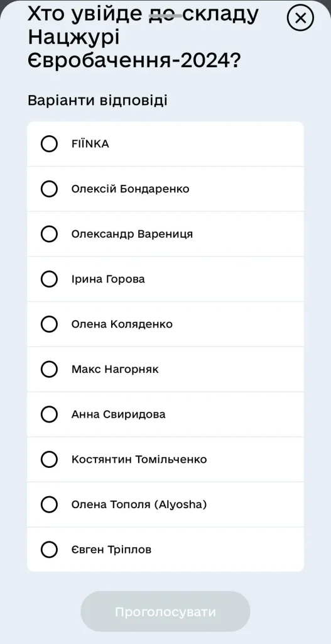Viewport: 331px width, 644px height.
Task: Close the poll dialog with X icon
Action: (300, 18)
